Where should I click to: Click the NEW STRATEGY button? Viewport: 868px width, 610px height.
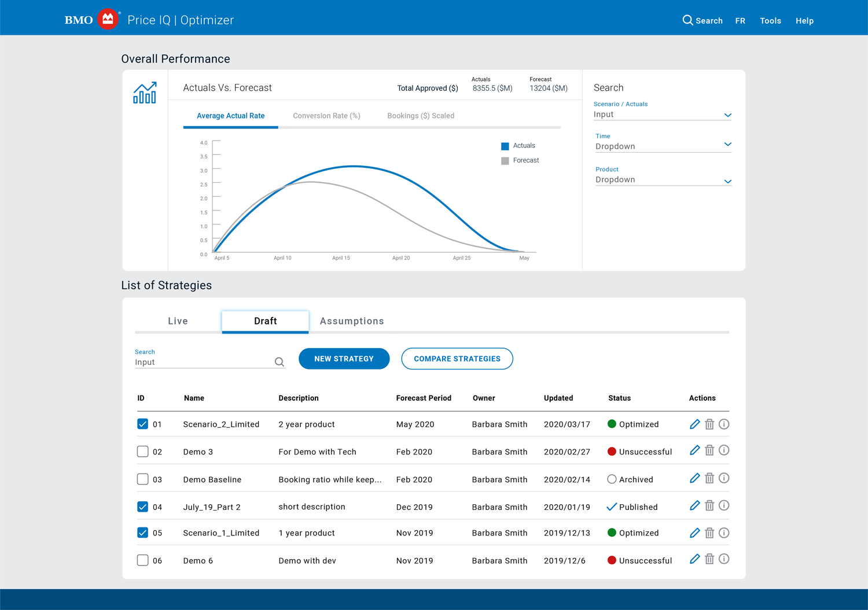pos(344,358)
